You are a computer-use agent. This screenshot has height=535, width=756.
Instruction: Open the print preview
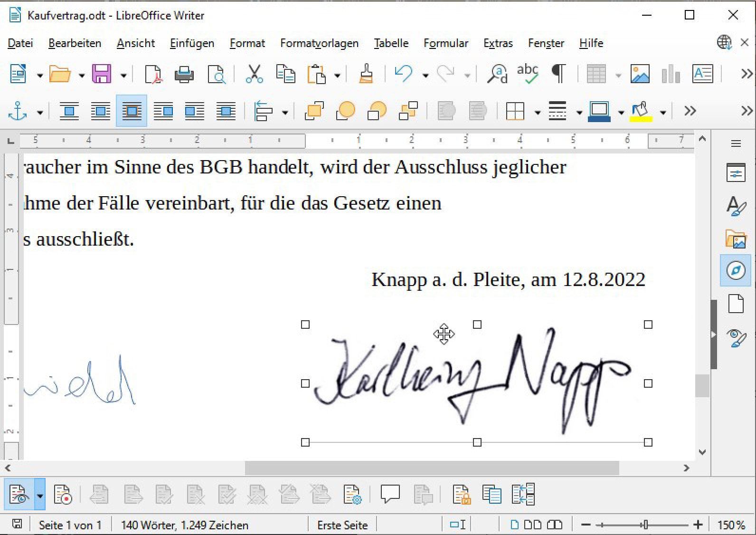217,74
